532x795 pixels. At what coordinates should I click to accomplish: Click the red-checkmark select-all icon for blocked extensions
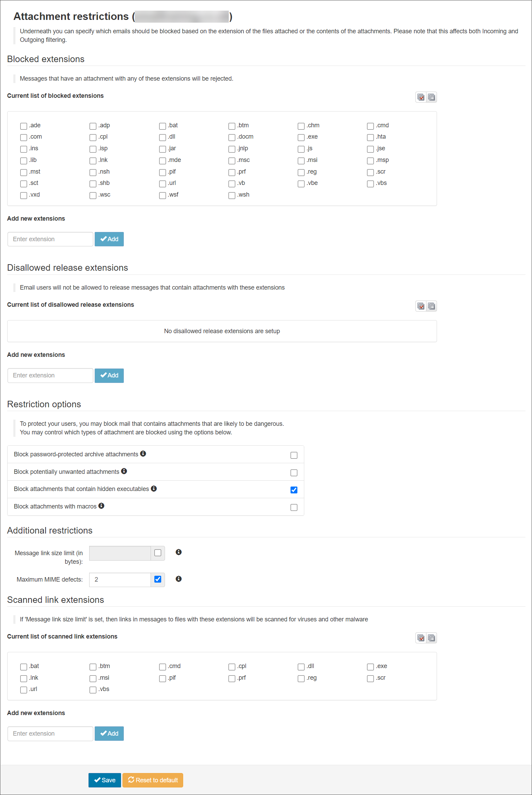pyautogui.click(x=421, y=97)
